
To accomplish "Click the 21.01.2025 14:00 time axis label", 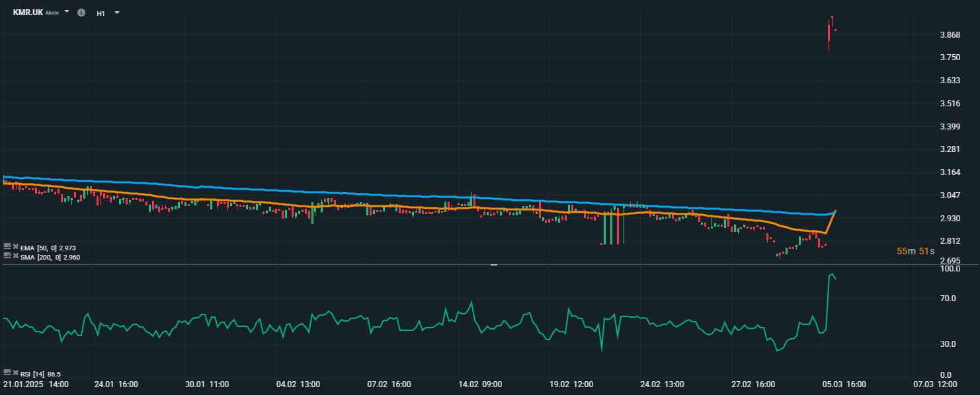I will [x=36, y=384].
